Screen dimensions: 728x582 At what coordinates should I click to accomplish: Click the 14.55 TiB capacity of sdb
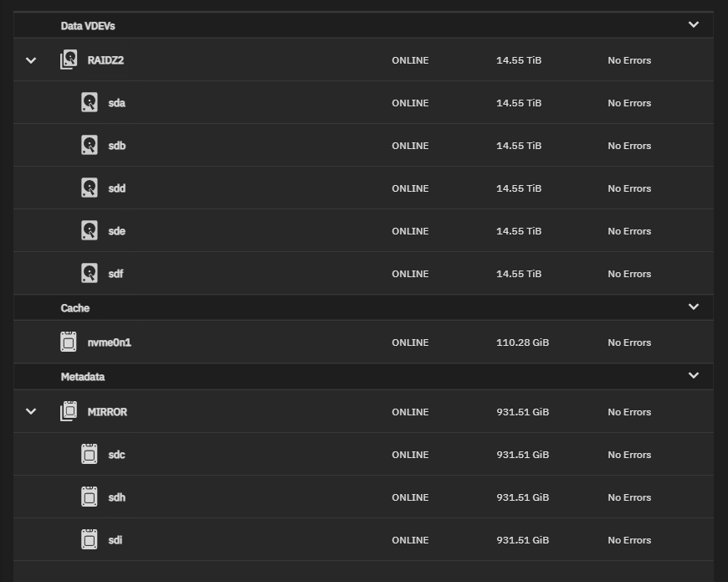coord(519,146)
